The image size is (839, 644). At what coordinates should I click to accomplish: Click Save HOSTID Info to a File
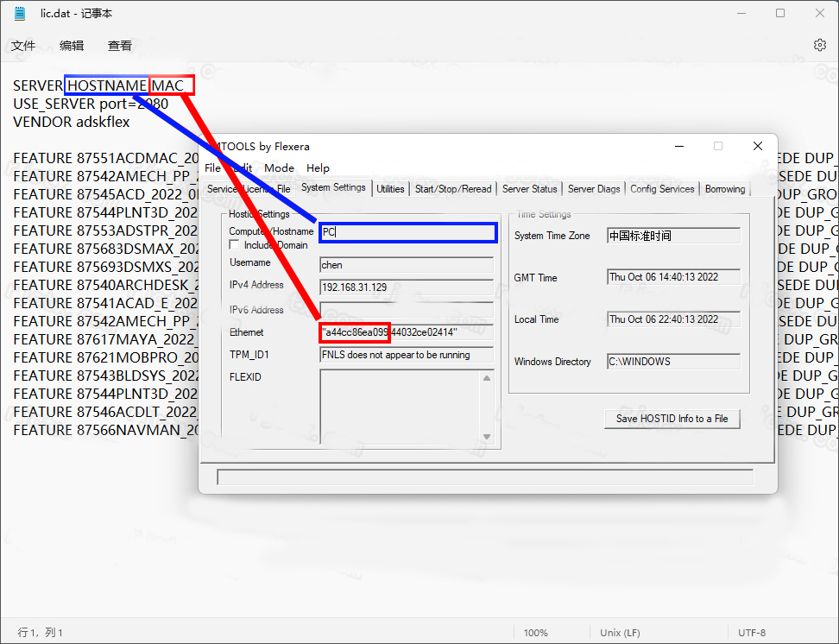coord(672,419)
